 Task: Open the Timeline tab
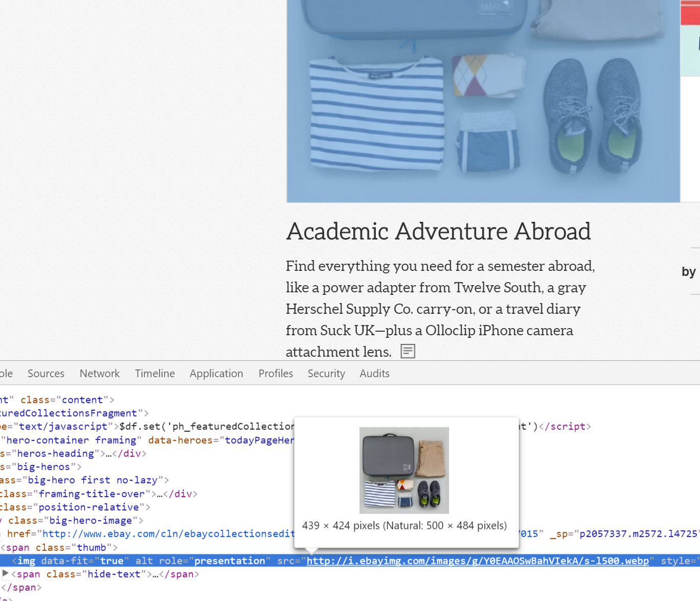pos(155,374)
